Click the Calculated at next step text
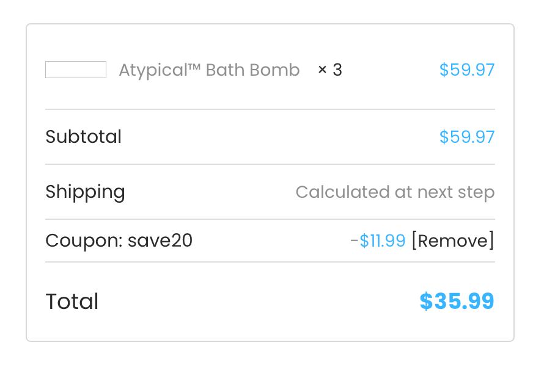This screenshot has width=555, height=392. click(x=395, y=192)
